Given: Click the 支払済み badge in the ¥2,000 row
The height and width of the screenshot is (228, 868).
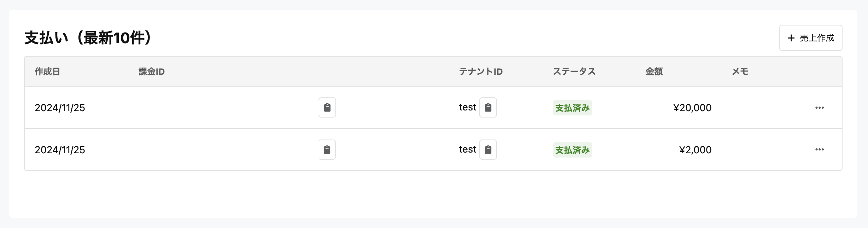Looking at the screenshot, I should 572,150.
